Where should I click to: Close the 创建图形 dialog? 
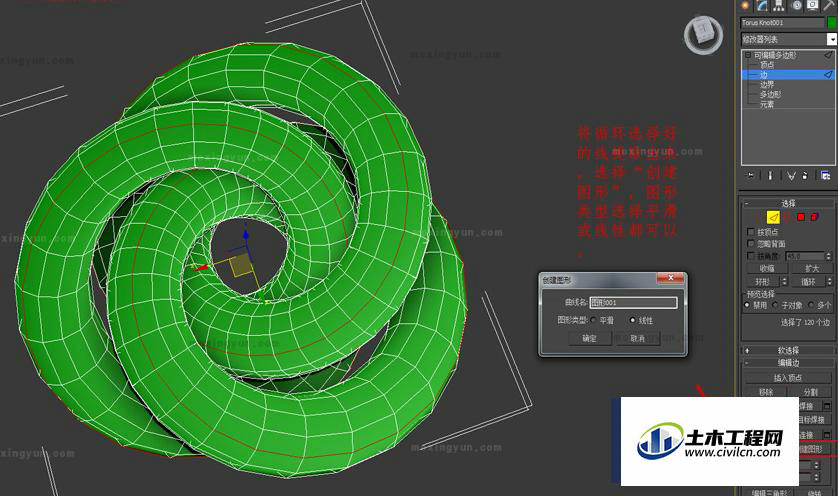click(670, 278)
